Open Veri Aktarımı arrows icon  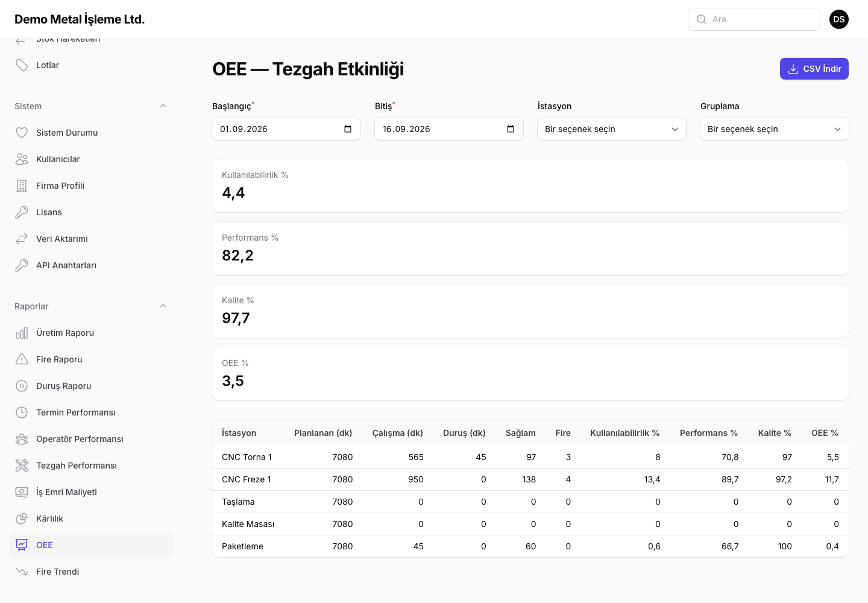22,239
